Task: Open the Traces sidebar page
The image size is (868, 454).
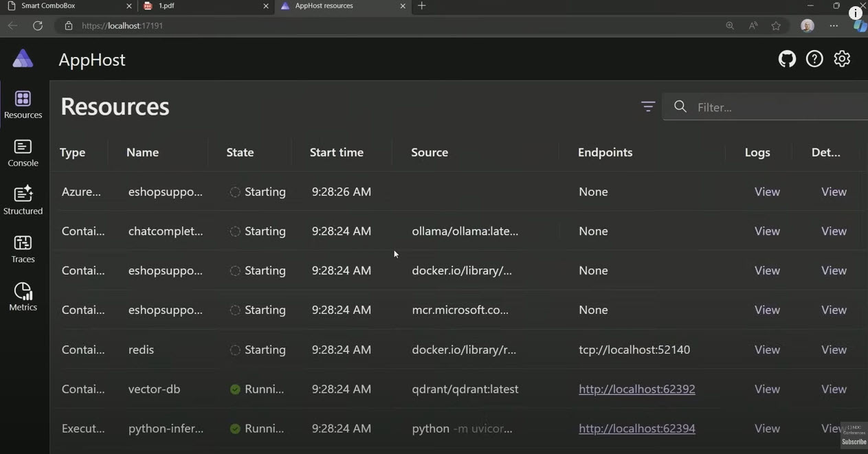Action: tap(23, 249)
